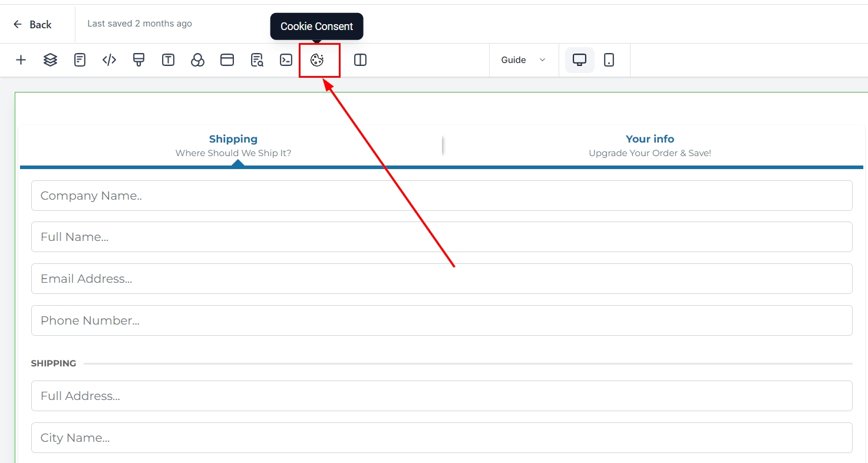The width and height of the screenshot is (868, 463).
Task: Switch to mobile preview mode
Action: tap(609, 60)
